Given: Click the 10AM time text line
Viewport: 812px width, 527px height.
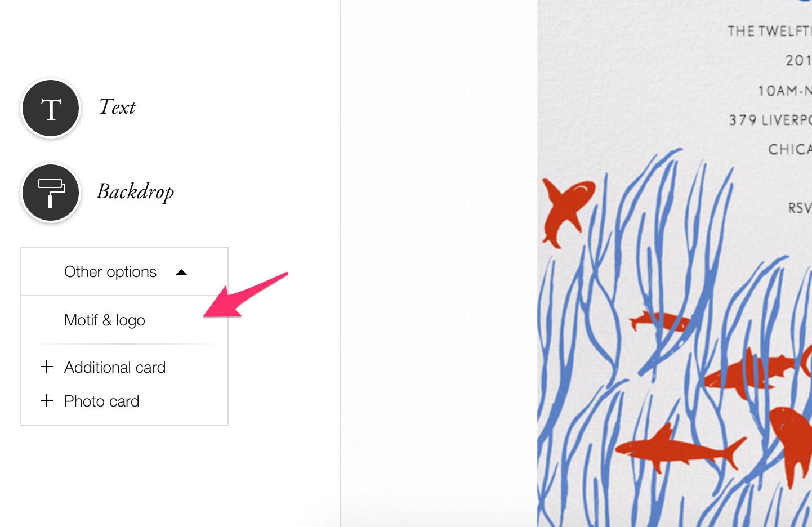Looking at the screenshot, I should [784, 91].
